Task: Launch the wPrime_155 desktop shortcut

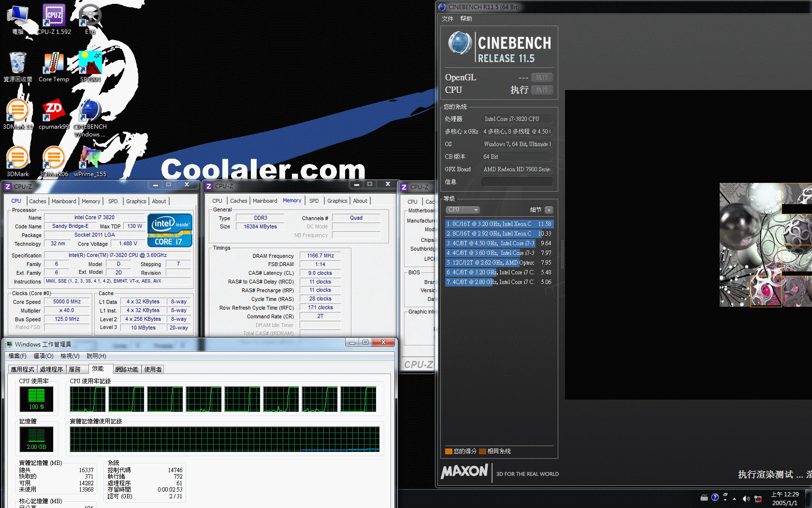Action: click(90, 162)
